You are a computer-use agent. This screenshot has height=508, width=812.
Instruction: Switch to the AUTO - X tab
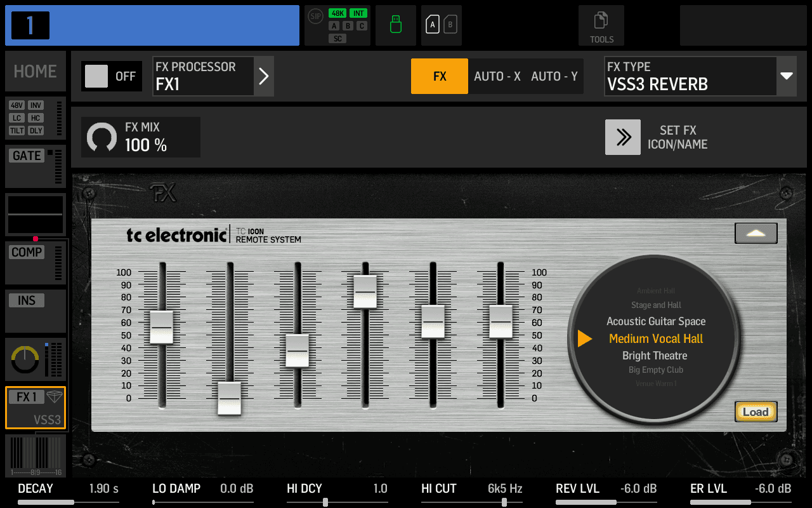click(497, 76)
